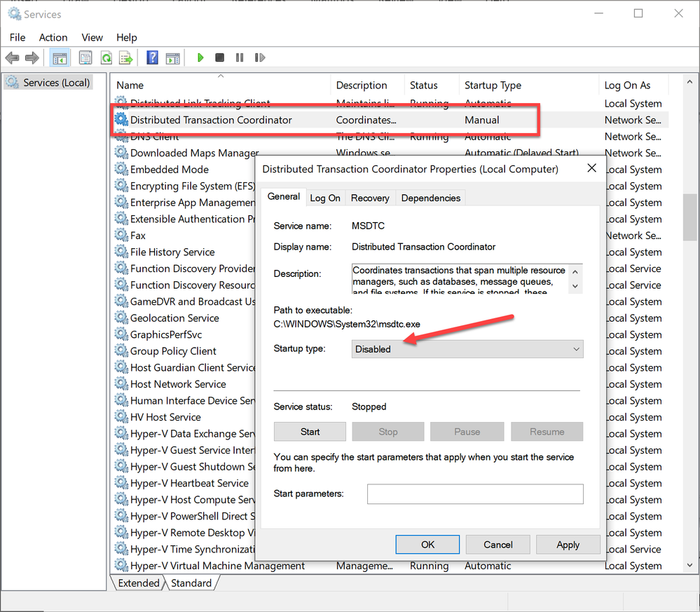Image resolution: width=700 pixels, height=612 pixels.
Task: Sort by the Name column header
Action: [x=221, y=85]
